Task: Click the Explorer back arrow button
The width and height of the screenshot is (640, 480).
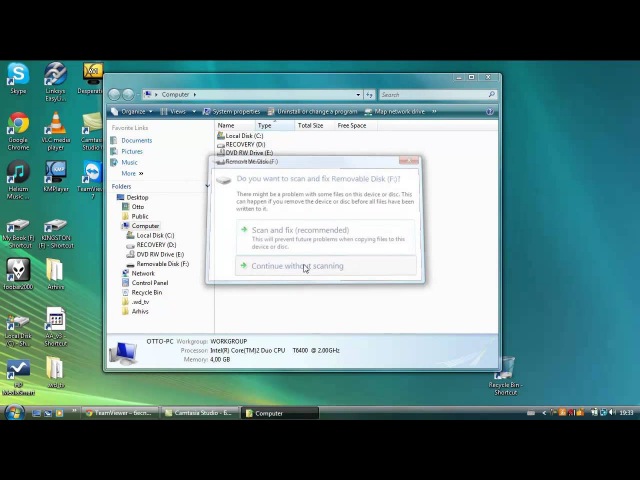Action: [x=114, y=95]
